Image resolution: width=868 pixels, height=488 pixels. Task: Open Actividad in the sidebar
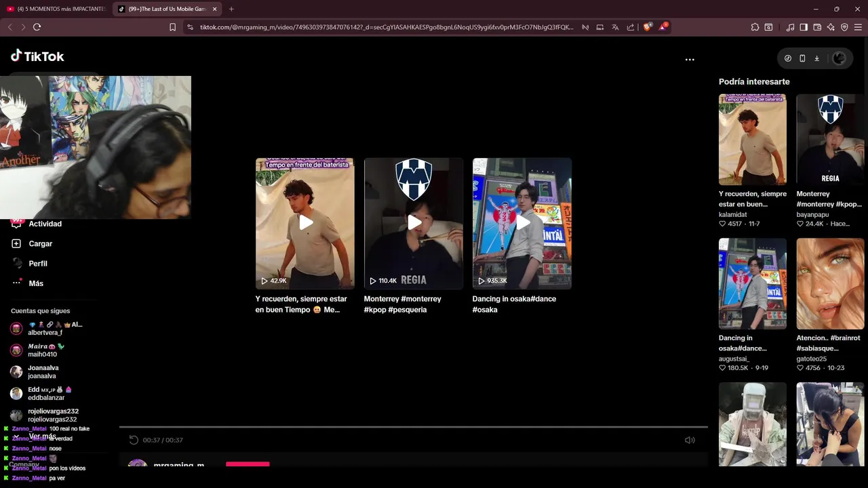45,224
